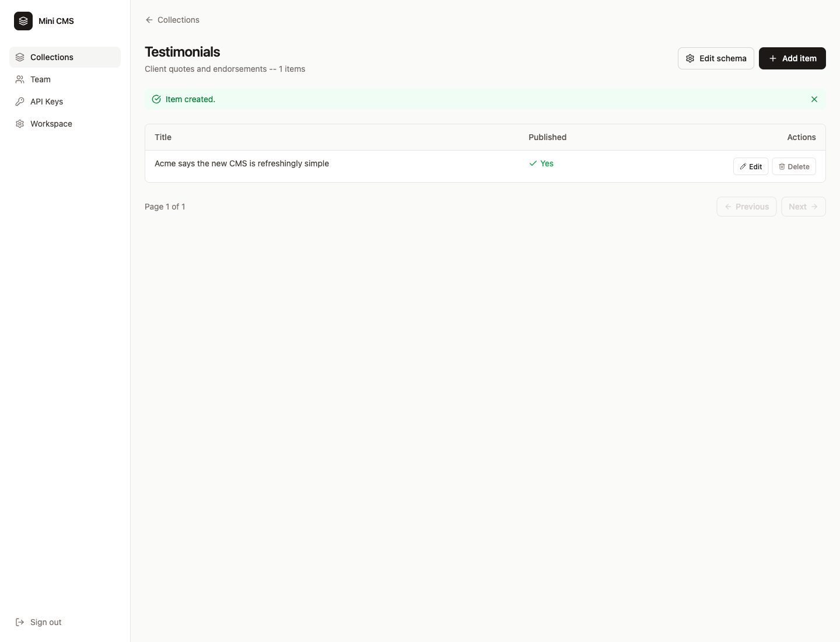Click the Collections stack icon in sidebar

(20, 57)
